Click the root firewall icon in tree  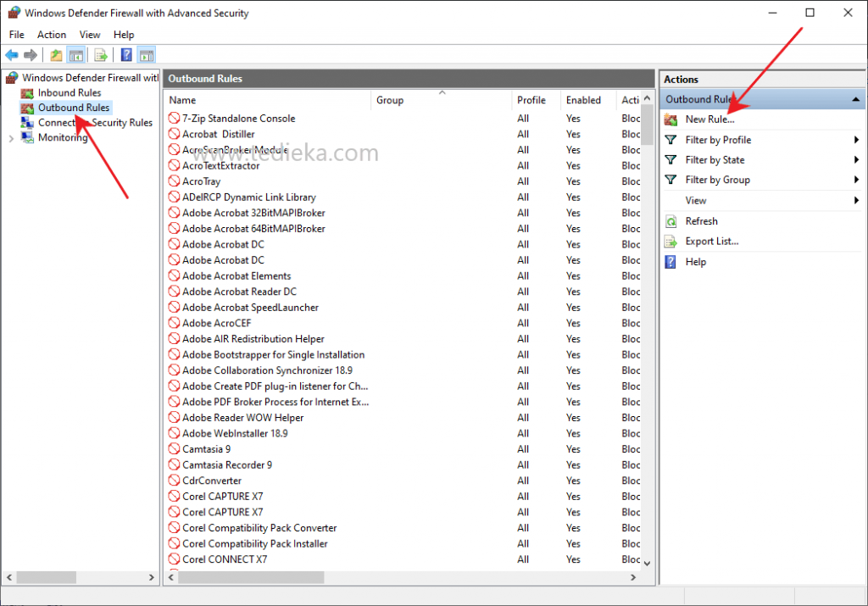(12, 77)
